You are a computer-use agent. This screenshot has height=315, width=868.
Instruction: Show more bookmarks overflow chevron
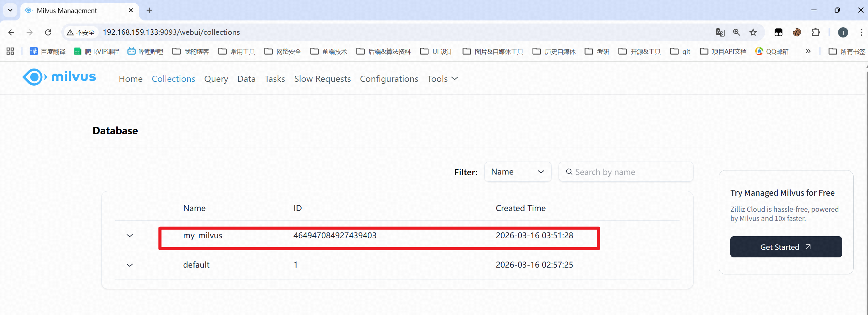click(x=808, y=51)
